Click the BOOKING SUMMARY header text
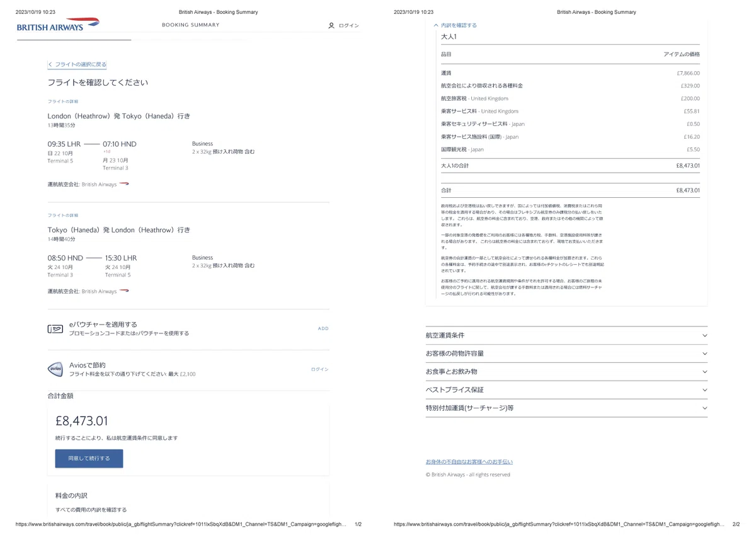The width and height of the screenshot is (756, 535). (191, 25)
